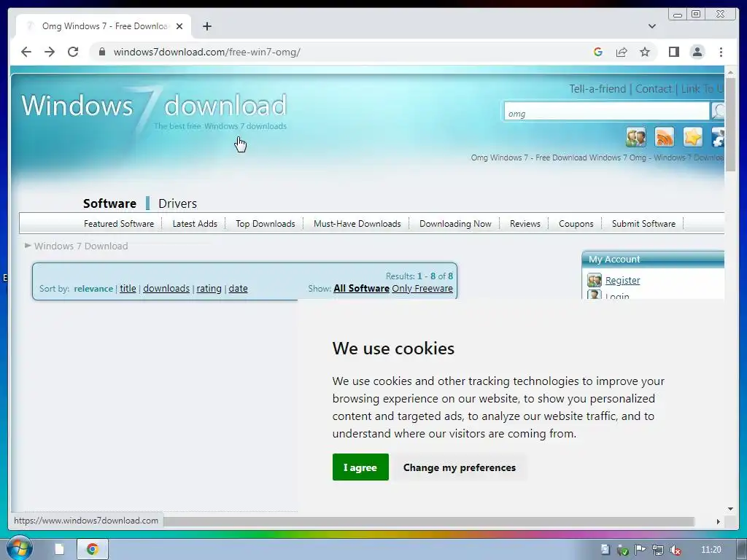This screenshot has width=747, height=560.
Task: Open the RSS feed icon
Action: coord(665,137)
